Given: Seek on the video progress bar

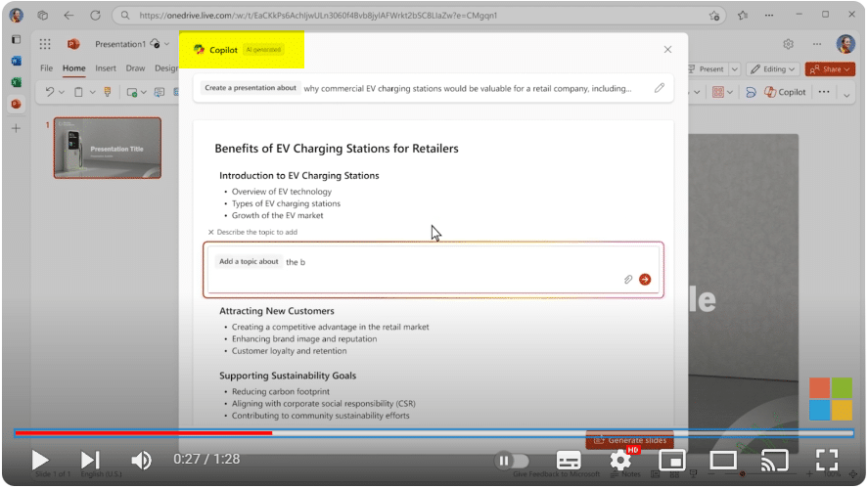Looking at the screenshot, I should [434, 432].
